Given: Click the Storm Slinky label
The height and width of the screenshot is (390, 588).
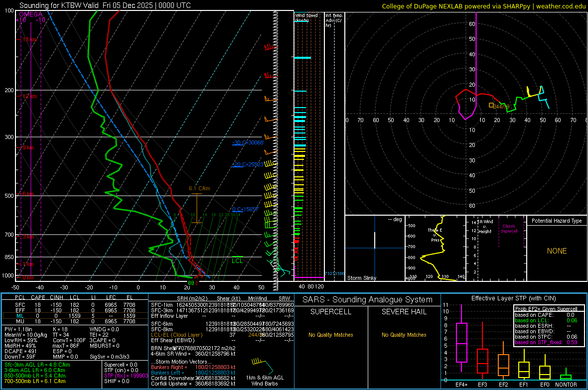Looking at the screenshot, I should pyautogui.click(x=361, y=278).
